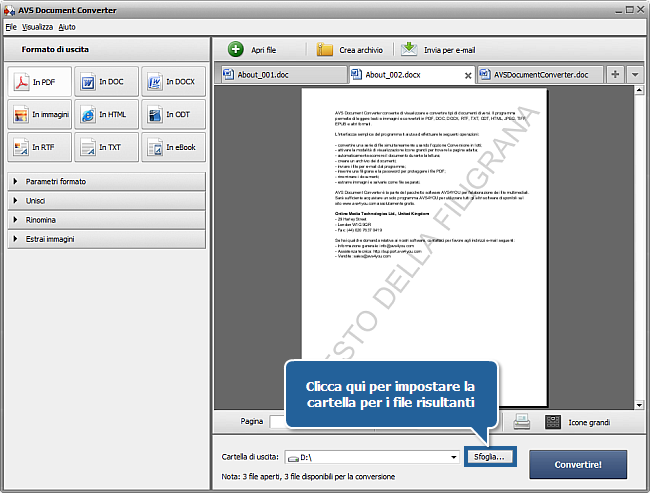Minimize the AVS Document Converter window
The height and width of the screenshot is (493, 650).
coord(618,10)
